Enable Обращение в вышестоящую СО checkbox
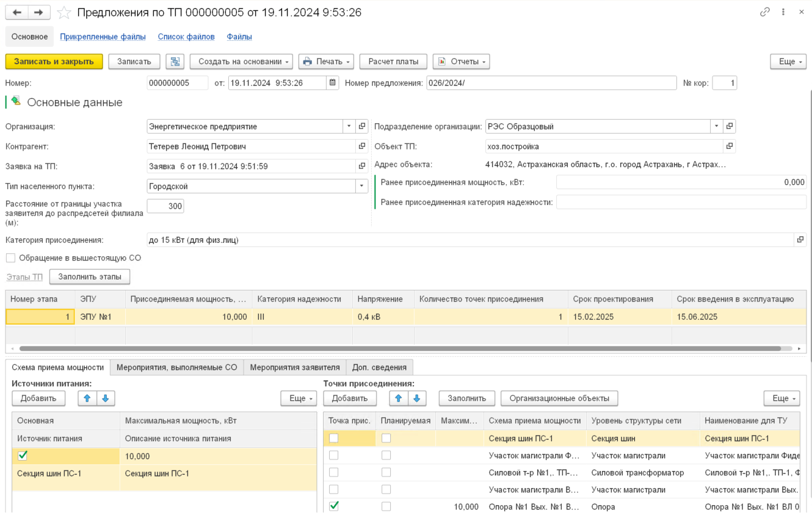 [10, 258]
